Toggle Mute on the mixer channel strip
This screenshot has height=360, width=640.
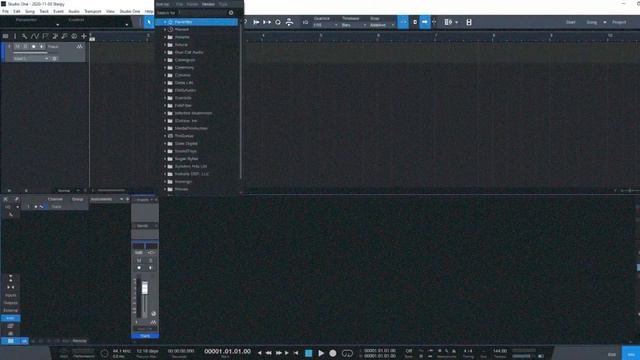pos(139,260)
